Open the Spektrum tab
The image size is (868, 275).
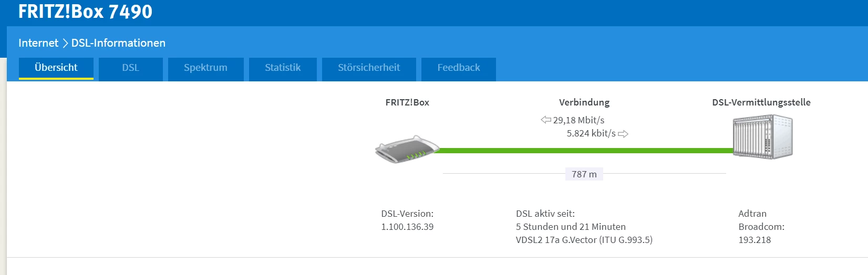(x=205, y=68)
